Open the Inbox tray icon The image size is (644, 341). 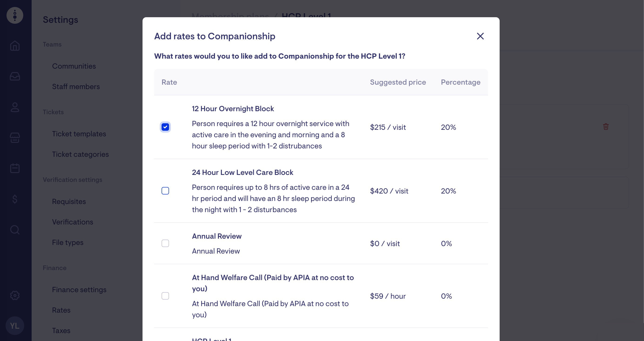pos(15,76)
